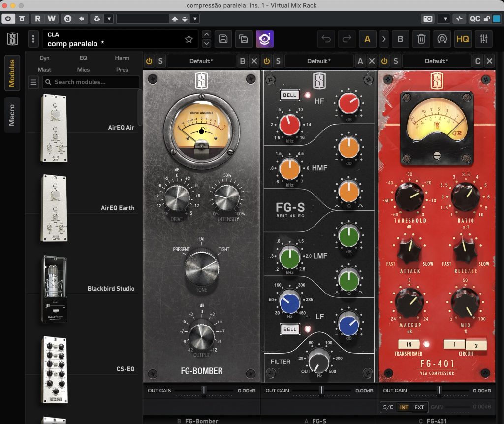Open the mixer settings sliders icon

click(x=484, y=39)
